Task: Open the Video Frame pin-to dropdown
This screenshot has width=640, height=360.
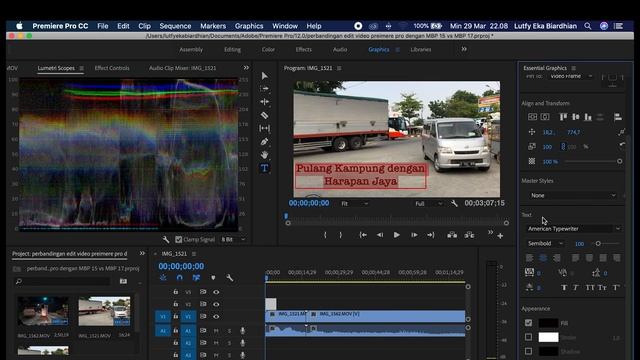Action: point(571,76)
